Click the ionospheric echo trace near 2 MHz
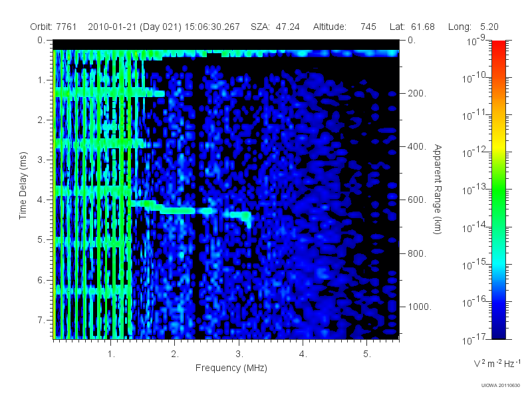Viewport: 532px width, 399px height. click(178, 211)
